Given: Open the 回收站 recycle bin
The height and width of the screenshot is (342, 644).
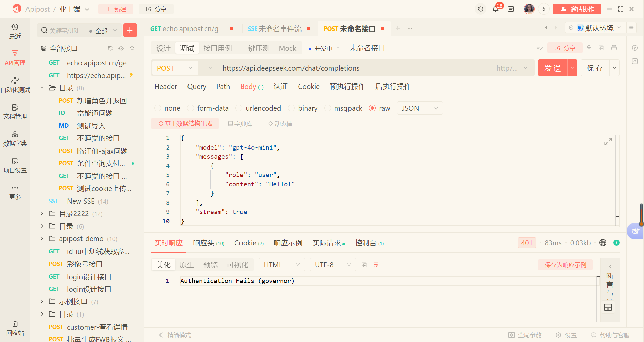Looking at the screenshot, I should (x=15, y=328).
